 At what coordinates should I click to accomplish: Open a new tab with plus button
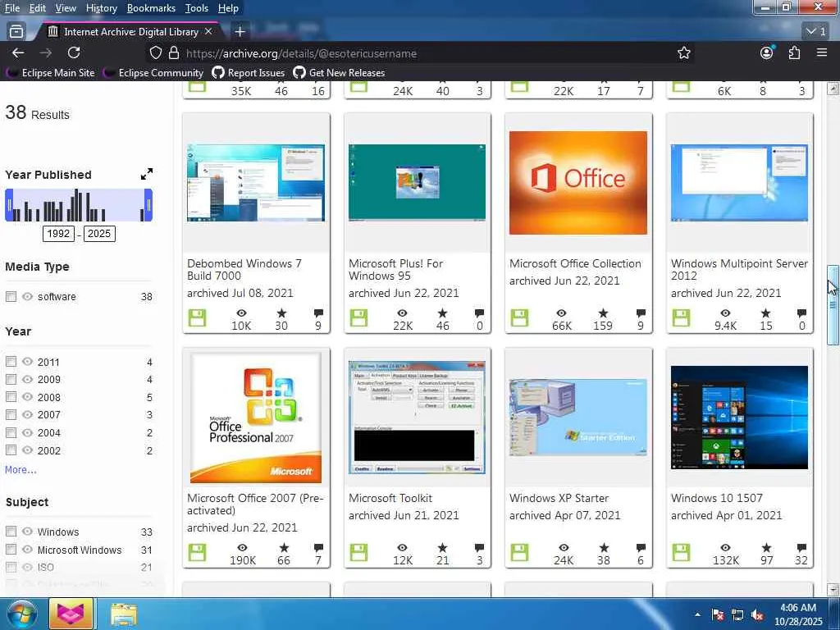(240, 32)
